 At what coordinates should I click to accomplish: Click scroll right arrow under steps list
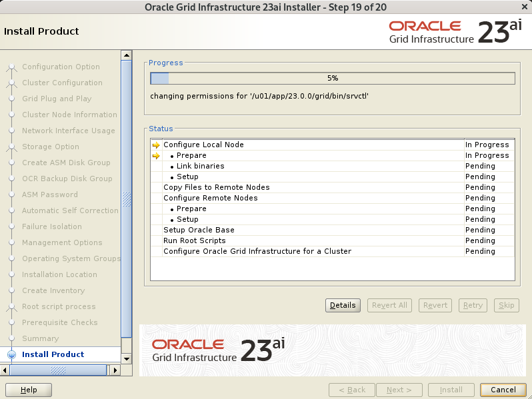[115, 370]
